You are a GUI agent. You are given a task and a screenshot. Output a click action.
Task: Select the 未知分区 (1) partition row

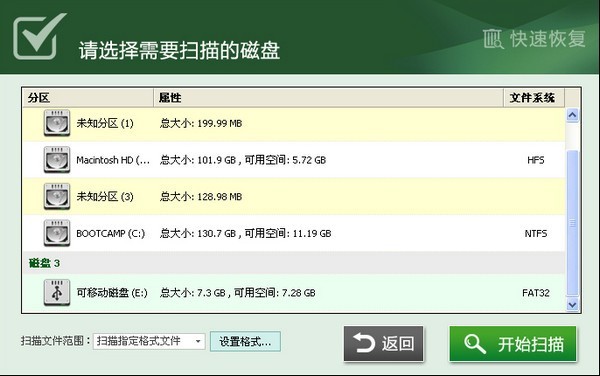point(293,123)
